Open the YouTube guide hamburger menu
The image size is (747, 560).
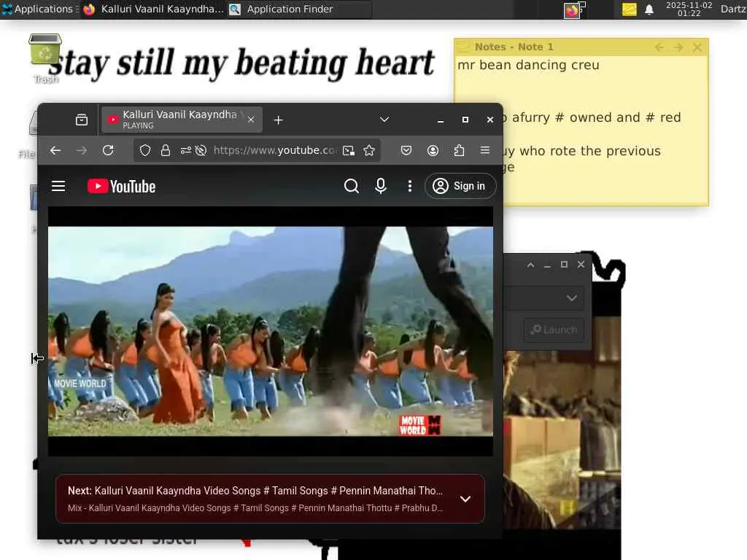coord(58,186)
